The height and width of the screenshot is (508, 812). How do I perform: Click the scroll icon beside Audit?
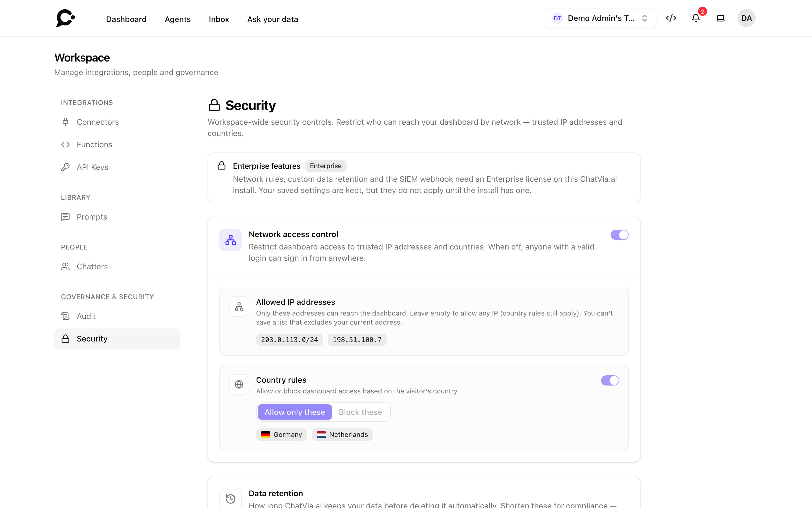65,316
